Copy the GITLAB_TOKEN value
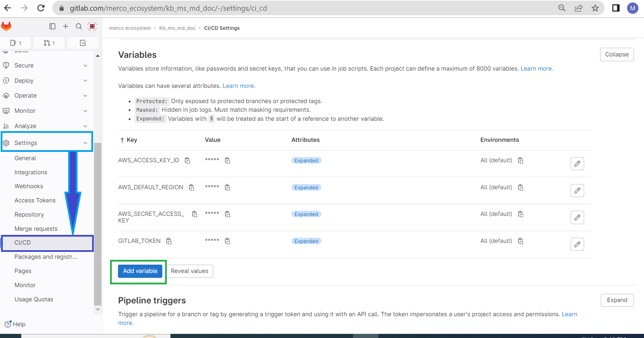Image resolution: width=644 pixels, height=338 pixels. tap(227, 241)
